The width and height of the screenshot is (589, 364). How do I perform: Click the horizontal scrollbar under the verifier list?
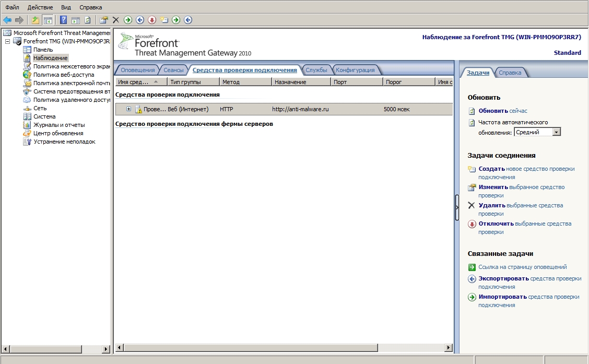(x=251, y=348)
